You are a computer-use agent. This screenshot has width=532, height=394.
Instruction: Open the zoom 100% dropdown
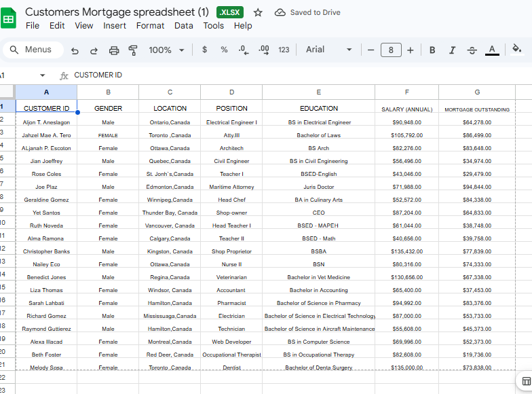(x=167, y=50)
